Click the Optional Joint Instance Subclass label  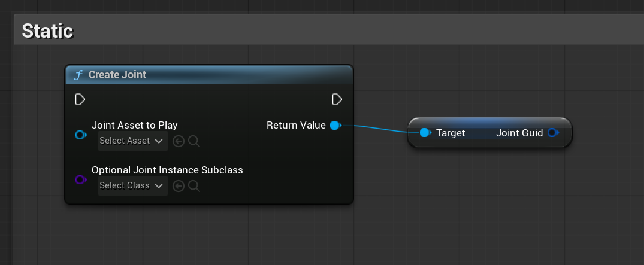click(x=167, y=170)
